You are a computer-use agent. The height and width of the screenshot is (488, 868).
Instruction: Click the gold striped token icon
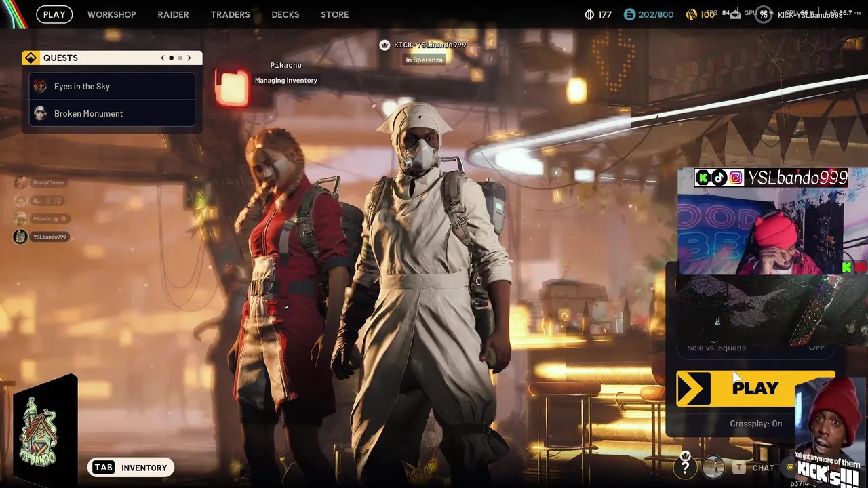click(692, 14)
